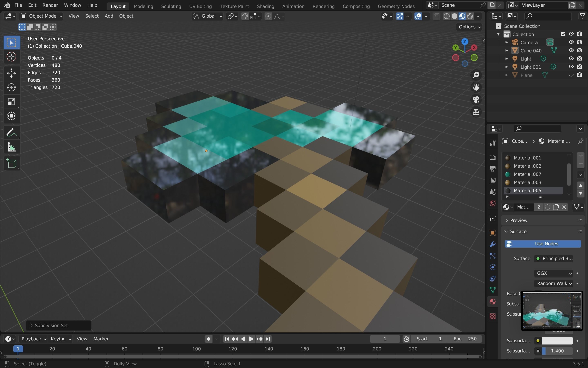The height and width of the screenshot is (368, 588).
Task: Open the World properties tab
Action: 492,203
